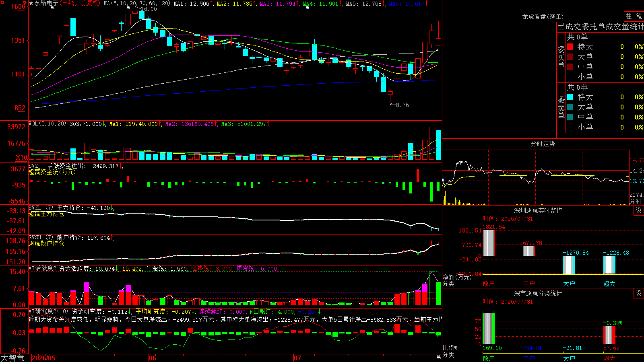This screenshot has width=644, height=362.
Task: Click the -1228.48 超大 bar in 深圳超赢实时监控
Action: pos(609,265)
